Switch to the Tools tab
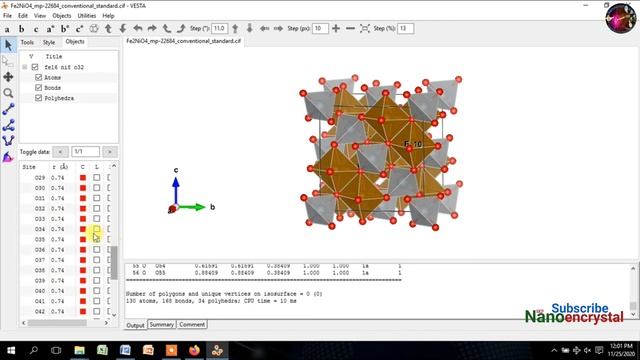Image resolution: width=640 pixels, height=360 pixels. click(x=27, y=42)
